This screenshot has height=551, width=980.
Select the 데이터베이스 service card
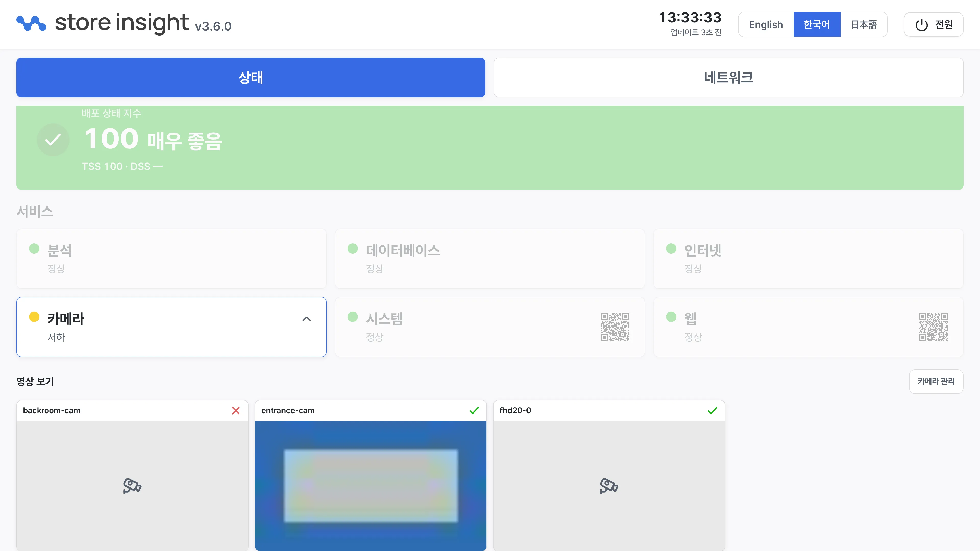point(490,259)
